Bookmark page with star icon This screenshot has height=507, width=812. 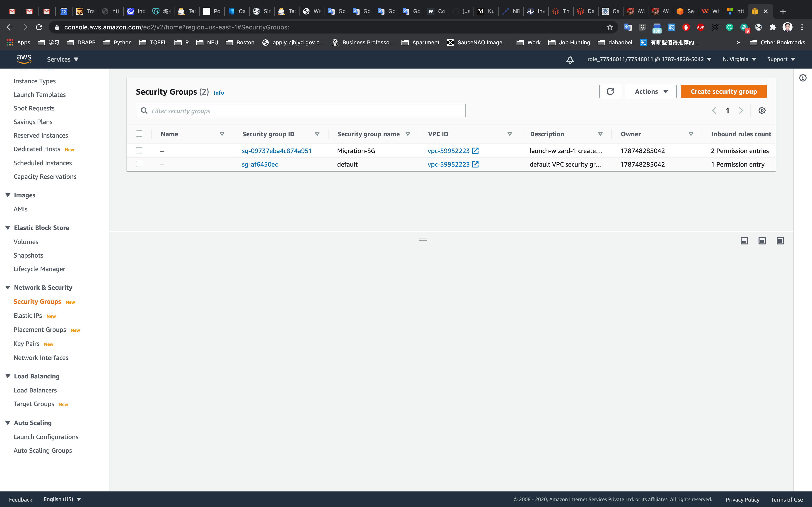tap(610, 27)
